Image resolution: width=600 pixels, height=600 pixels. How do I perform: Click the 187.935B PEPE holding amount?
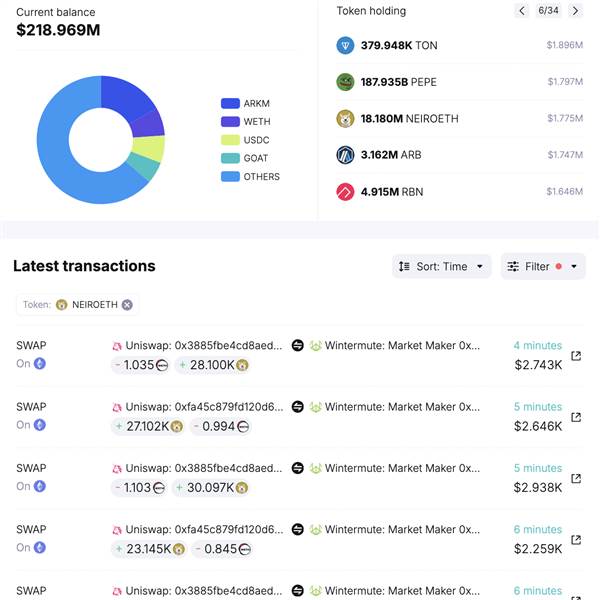(384, 82)
